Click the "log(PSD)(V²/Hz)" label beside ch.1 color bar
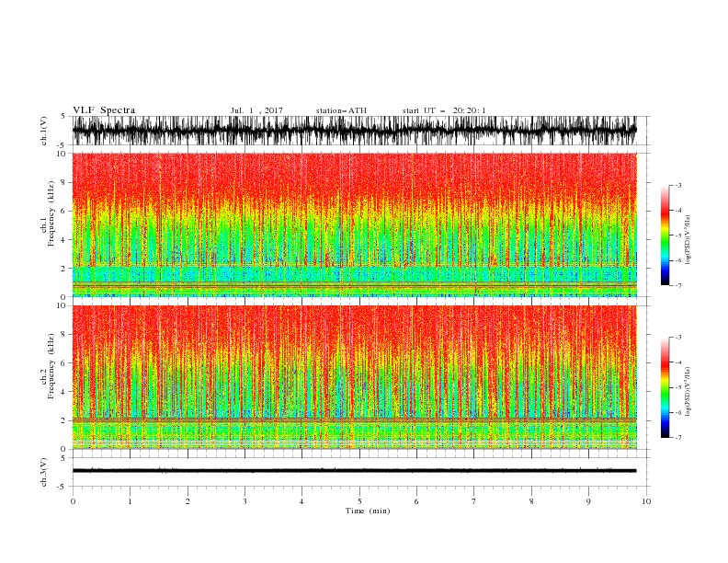 pos(688,240)
